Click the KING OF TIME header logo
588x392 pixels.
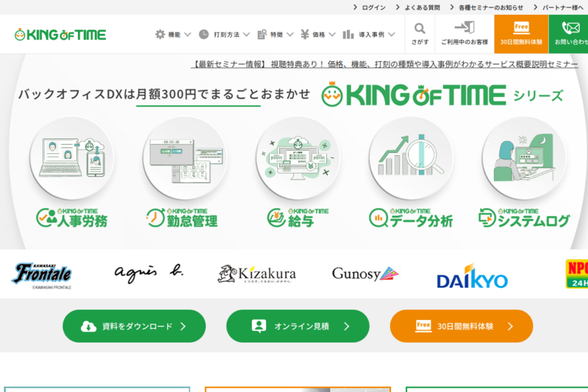[x=60, y=35]
